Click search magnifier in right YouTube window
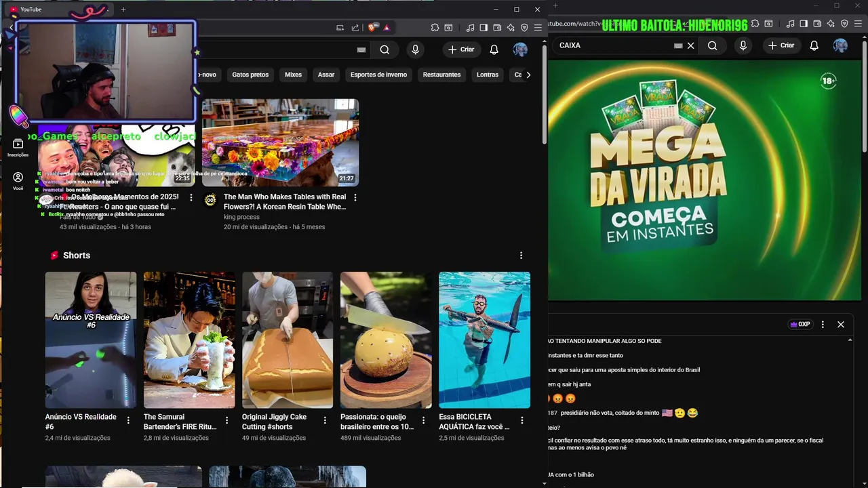 click(712, 45)
